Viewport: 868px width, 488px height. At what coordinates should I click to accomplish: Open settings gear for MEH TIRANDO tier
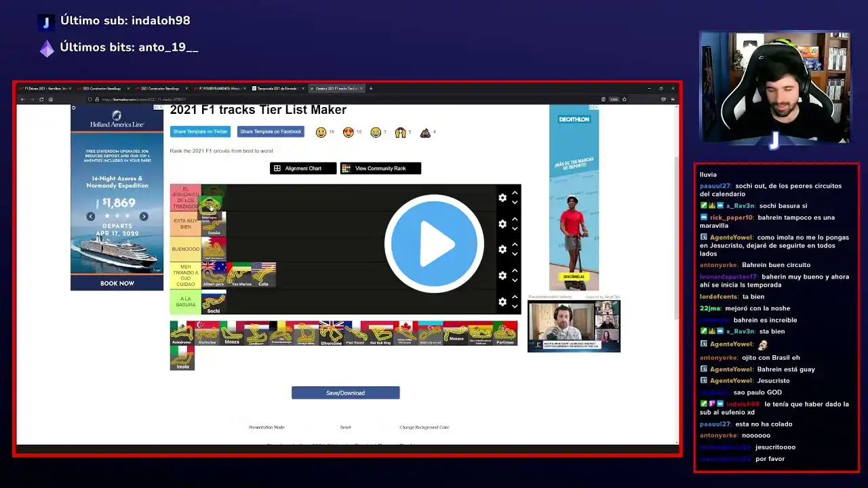click(x=502, y=275)
